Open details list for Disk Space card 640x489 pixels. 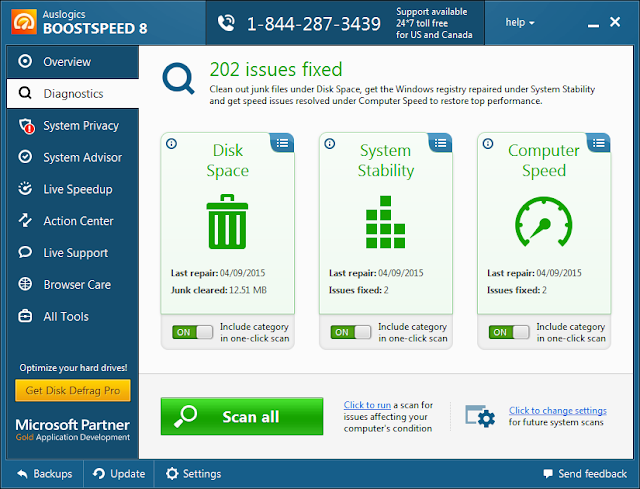[282, 143]
